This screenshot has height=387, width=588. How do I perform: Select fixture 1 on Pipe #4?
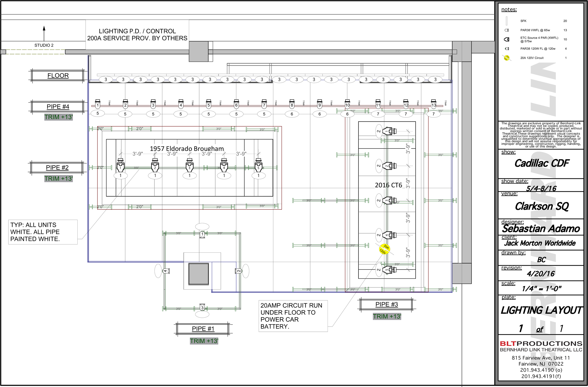pos(98,104)
